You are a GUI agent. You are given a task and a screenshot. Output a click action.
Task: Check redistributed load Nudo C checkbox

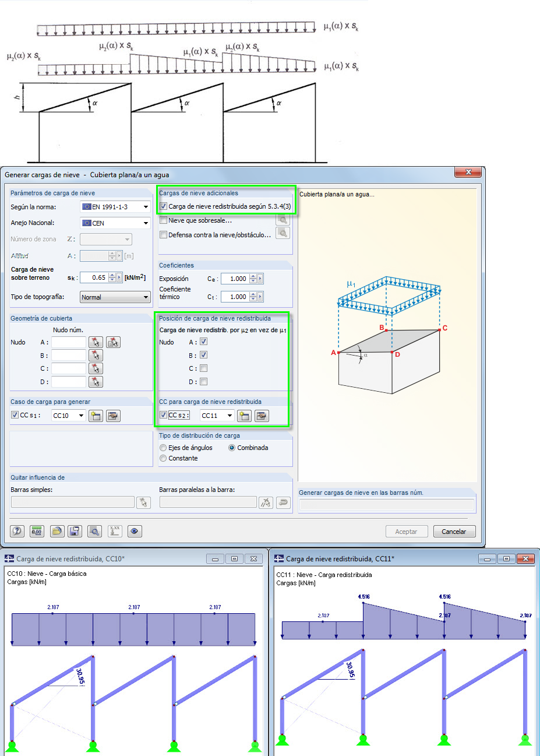click(203, 368)
